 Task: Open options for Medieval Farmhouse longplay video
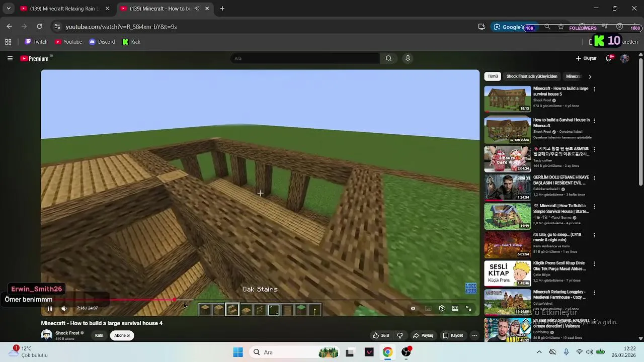point(594,293)
